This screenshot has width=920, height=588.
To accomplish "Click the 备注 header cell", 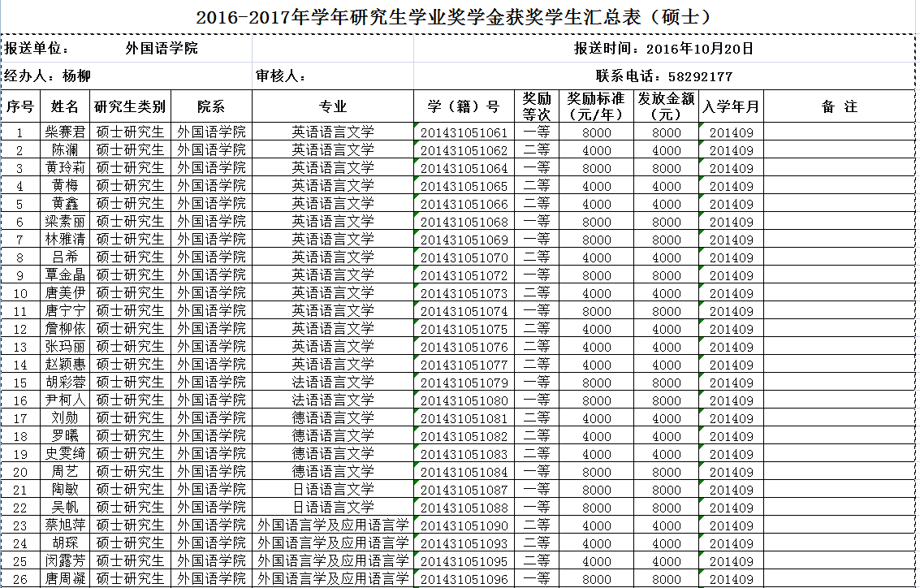I will pyautogui.click(x=839, y=106).
